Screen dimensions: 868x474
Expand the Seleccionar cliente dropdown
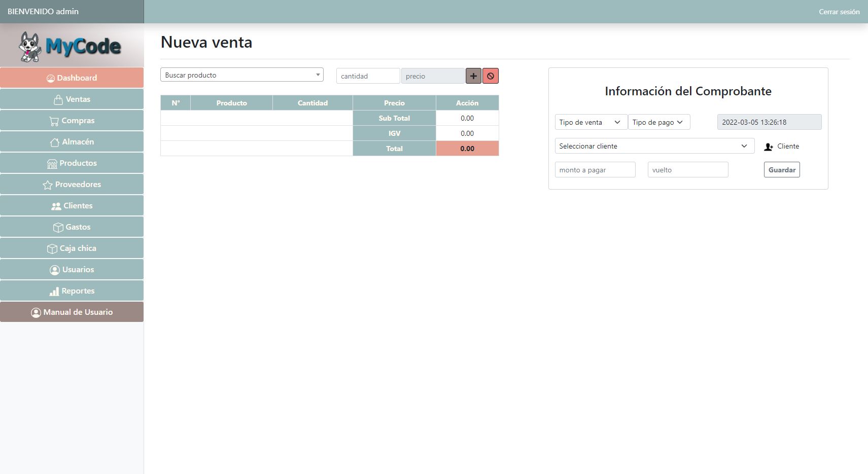pos(654,146)
